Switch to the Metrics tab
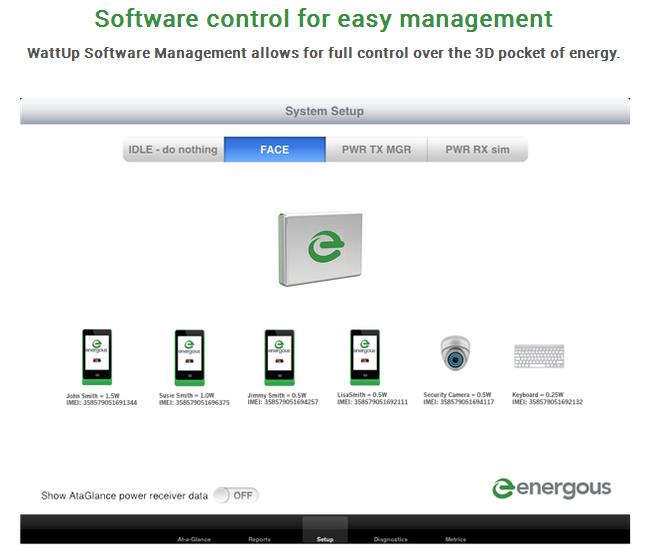This screenshot has height=557, width=657. pyautogui.click(x=455, y=539)
